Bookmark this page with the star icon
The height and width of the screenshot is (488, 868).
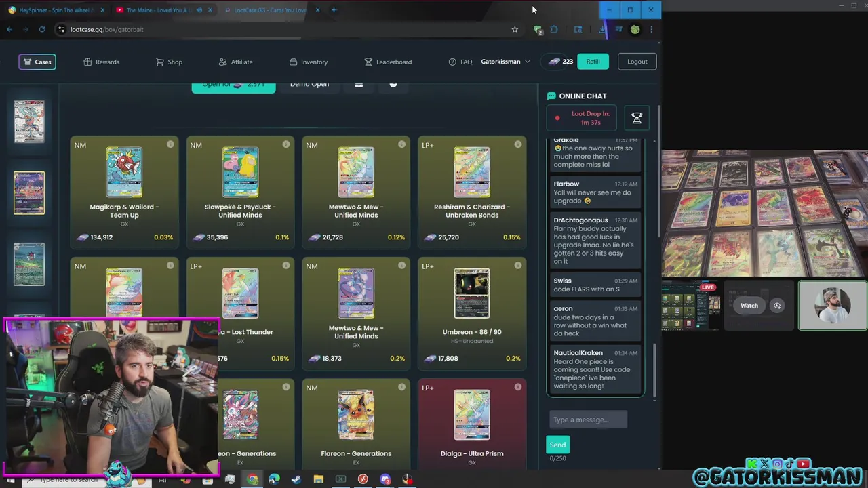click(x=515, y=29)
